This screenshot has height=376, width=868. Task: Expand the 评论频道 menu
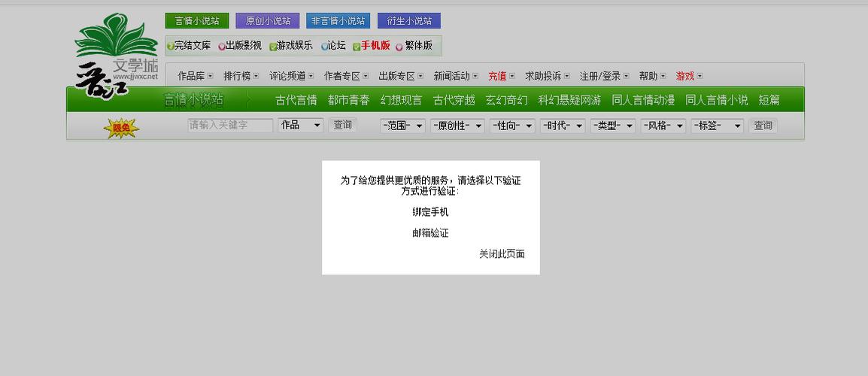(x=292, y=77)
